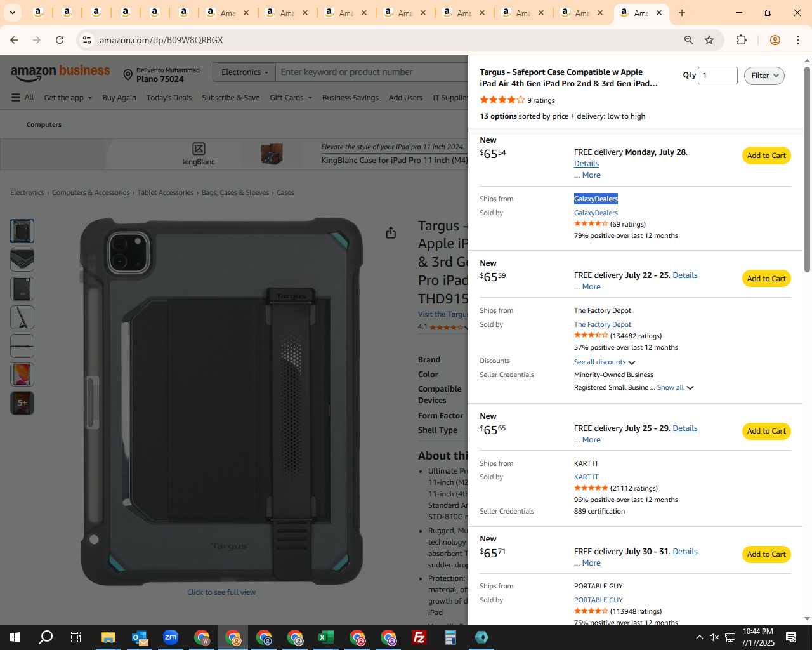812x650 pixels.
Task: Open The Factory Depot seller link
Action: coord(603,324)
